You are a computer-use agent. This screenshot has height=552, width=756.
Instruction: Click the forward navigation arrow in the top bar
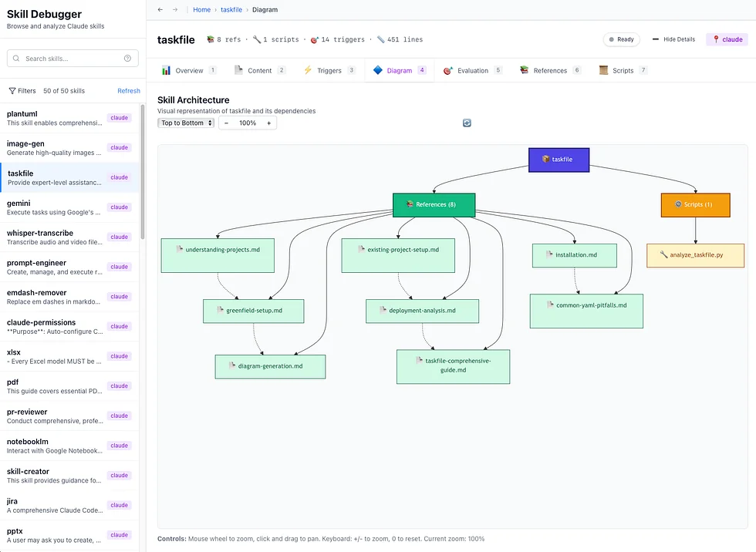(176, 9)
